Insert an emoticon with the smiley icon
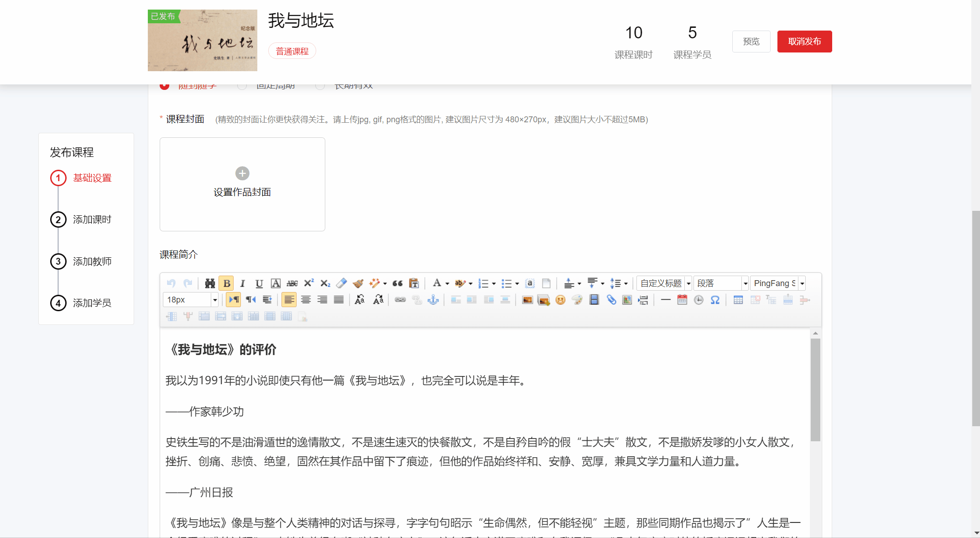Viewport: 980px width, 538px height. (x=560, y=300)
